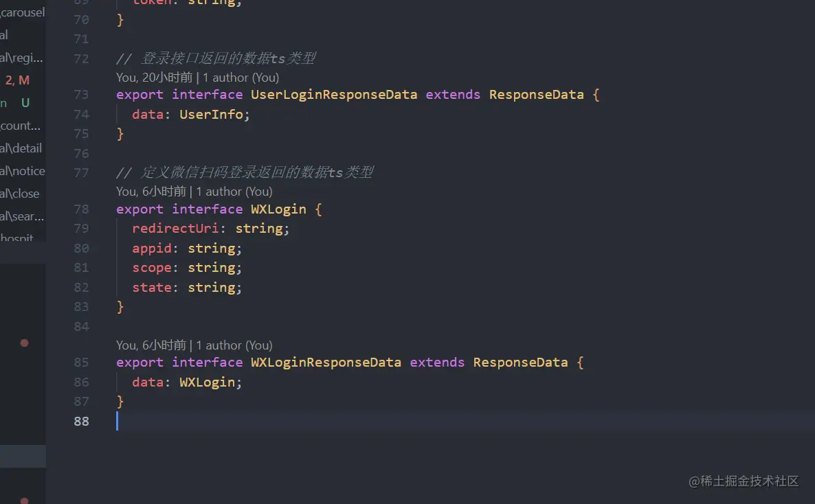Select the 'al\sear...' entry in the sidebar

click(23, 216)
